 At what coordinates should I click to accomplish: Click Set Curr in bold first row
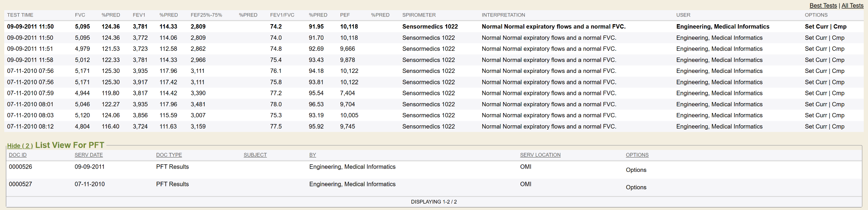tap(816, 27)
